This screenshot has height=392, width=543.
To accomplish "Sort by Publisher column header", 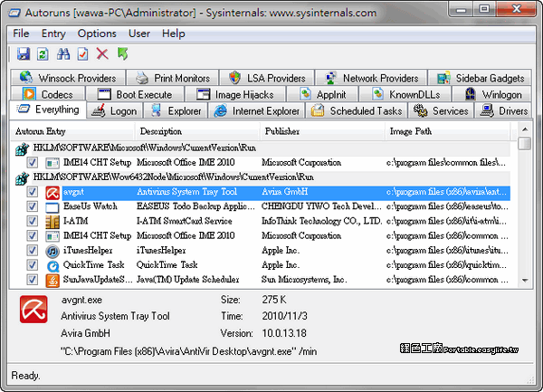I will click(x=322, y=131).
